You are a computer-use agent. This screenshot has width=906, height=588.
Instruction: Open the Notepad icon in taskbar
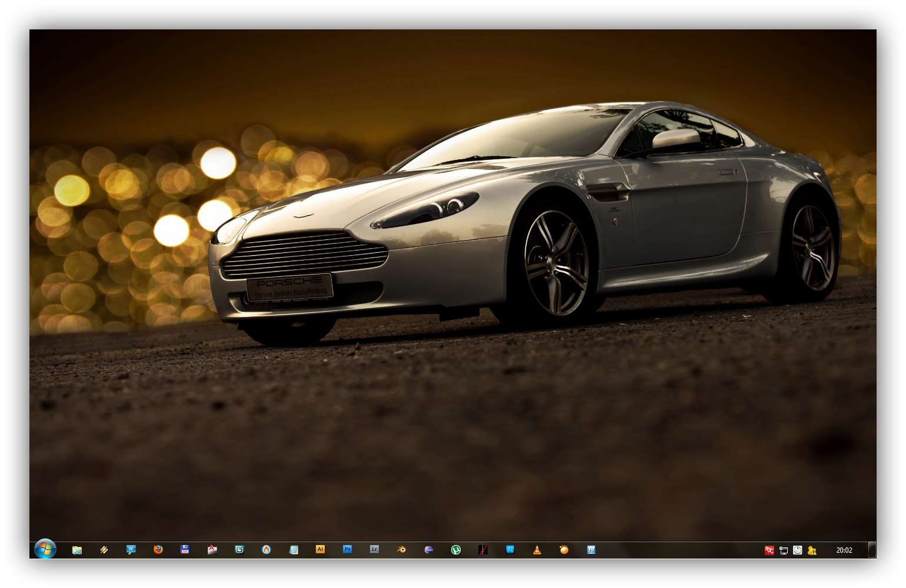coord(294,550)
